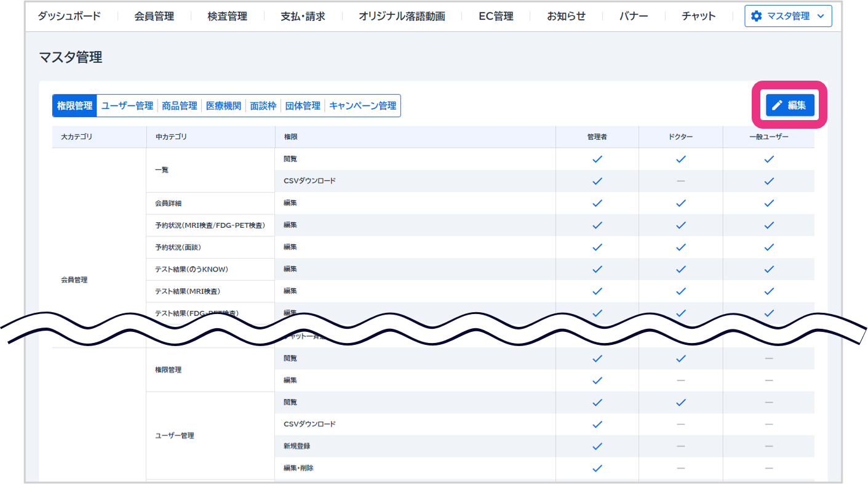
Task: Go to 会員管理 in top navigation
Action: 154,16
